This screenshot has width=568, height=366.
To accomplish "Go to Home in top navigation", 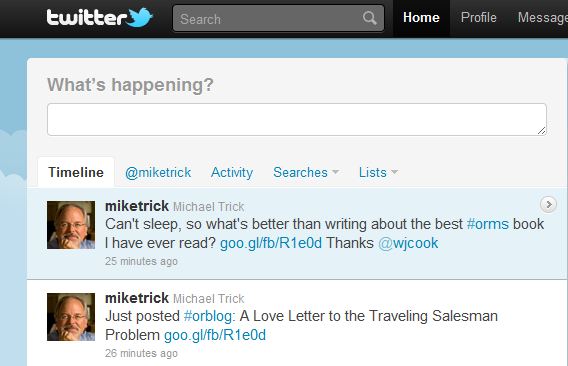I will click(x=421, y=17).
